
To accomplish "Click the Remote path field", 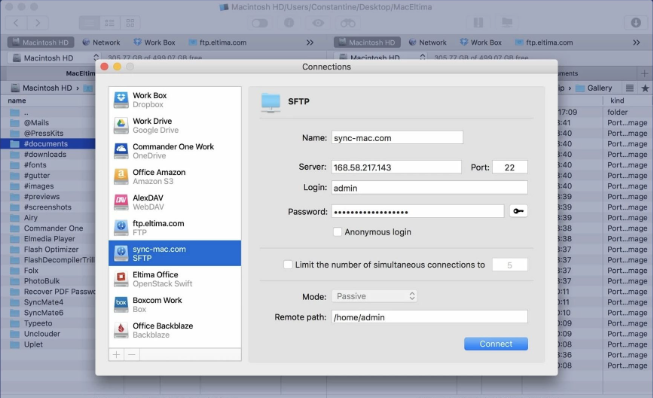I will point(429,317).
